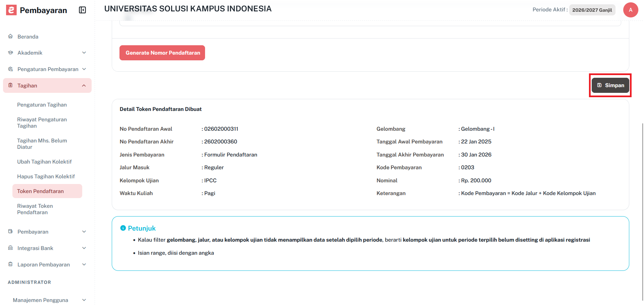
Task: Click the Simpan save button
Action: click(610, 85)
